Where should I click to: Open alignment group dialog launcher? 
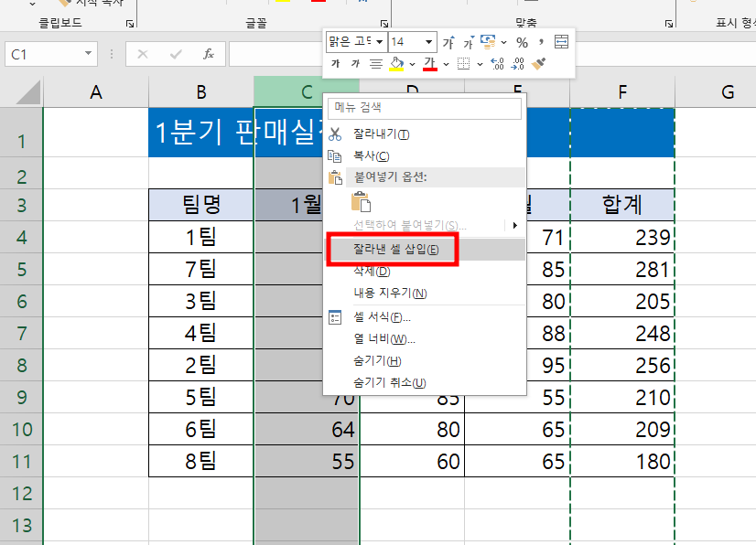tap(669, 23)
